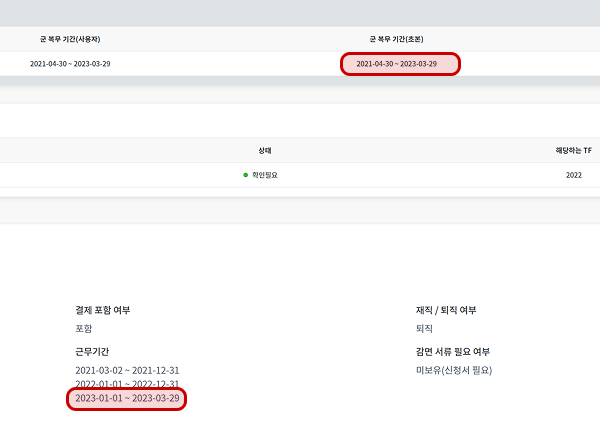The height and width of the screenshot is (432, 600).
Task: Click the 재직 / 퇴직 여부 label
Action: click(x=446, y=310)
